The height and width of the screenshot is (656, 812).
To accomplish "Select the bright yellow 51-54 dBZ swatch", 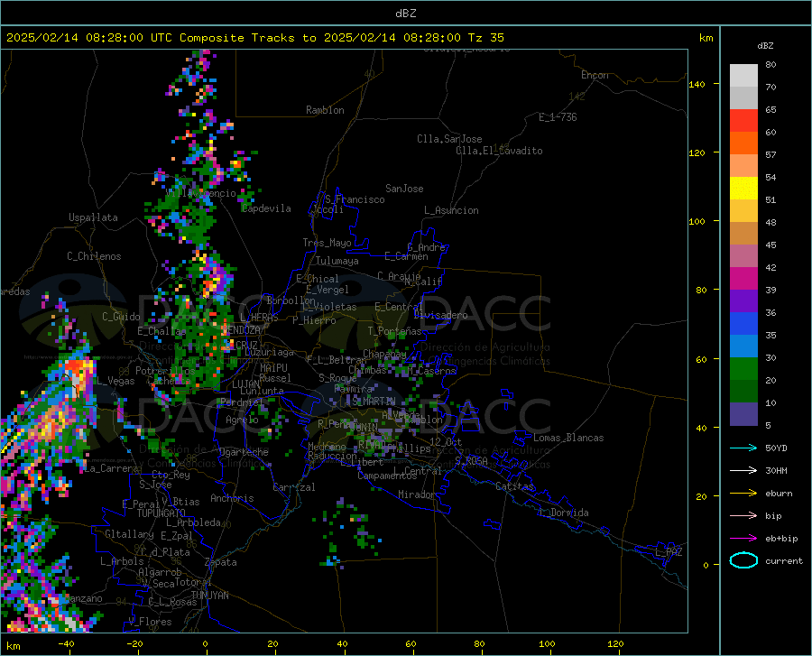I will point(743,189).
